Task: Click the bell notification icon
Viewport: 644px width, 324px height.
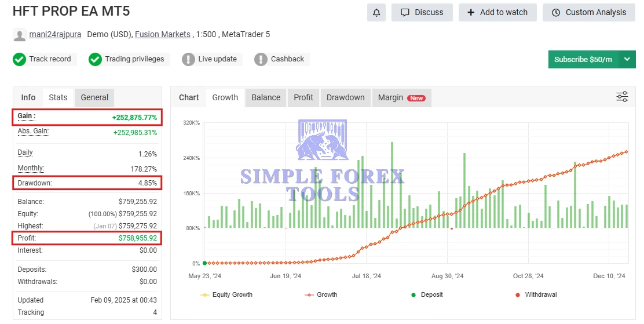Action: click(x=376, y=12)
